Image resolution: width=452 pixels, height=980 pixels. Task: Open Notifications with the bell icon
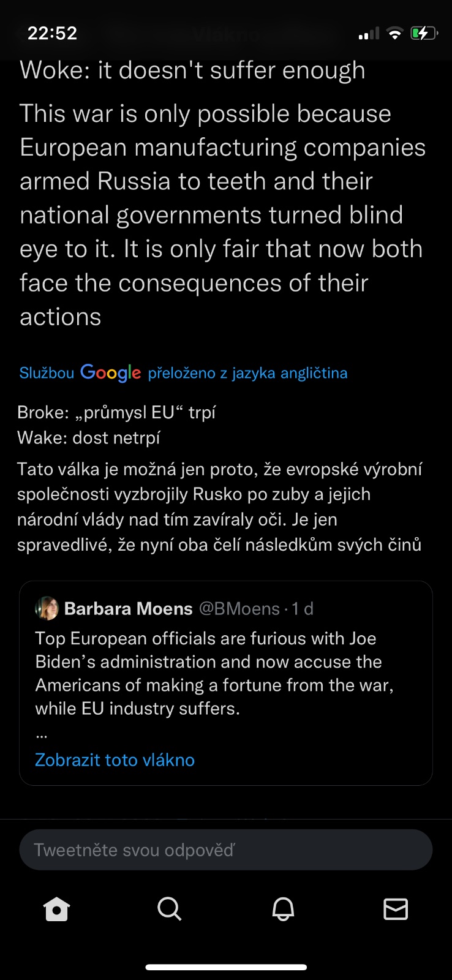pos(283,909)
